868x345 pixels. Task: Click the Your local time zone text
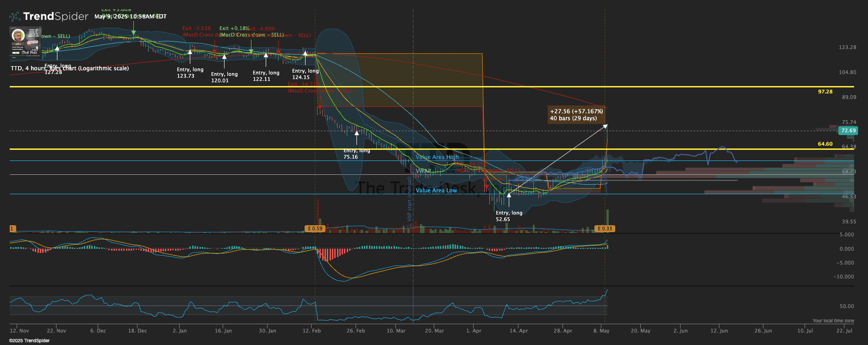point(833,320)
